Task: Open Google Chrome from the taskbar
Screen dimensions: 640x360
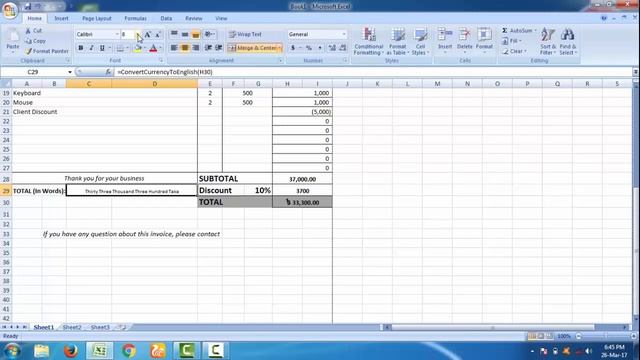Action: coord(129,351)
